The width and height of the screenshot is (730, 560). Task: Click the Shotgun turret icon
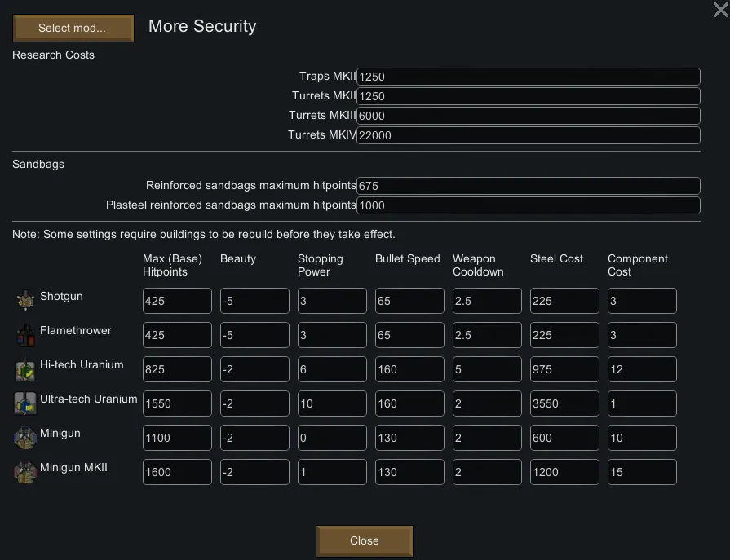pyautogui.click(x=25, y=300)
